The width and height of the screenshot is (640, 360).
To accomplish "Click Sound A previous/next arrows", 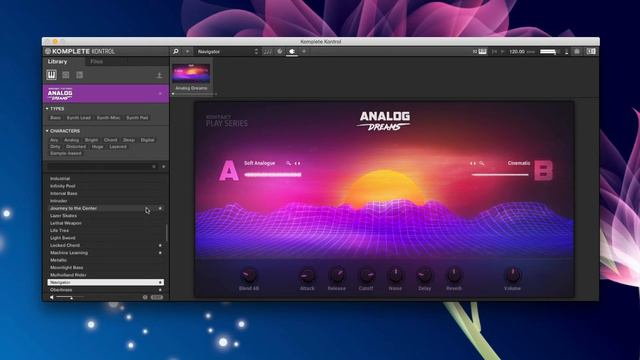I will [298, 163].
